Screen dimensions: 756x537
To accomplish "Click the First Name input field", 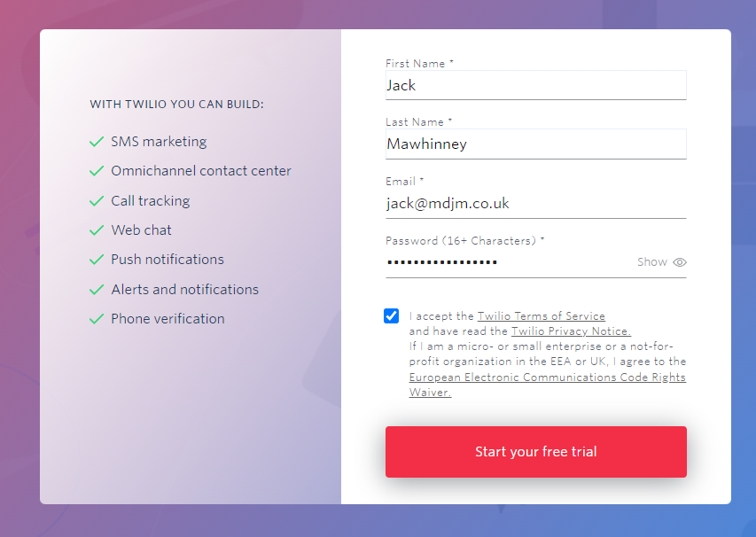I will 535,85.
